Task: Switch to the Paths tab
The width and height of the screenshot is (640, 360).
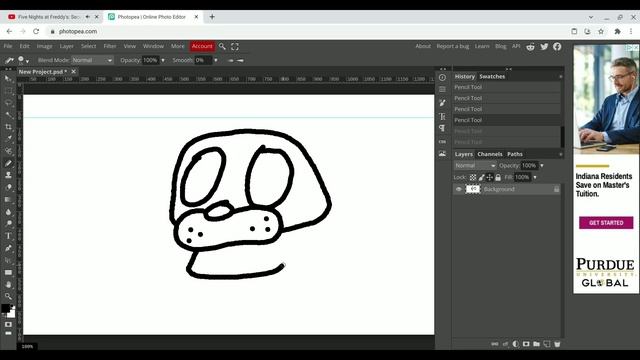Action: coord(515,154)
